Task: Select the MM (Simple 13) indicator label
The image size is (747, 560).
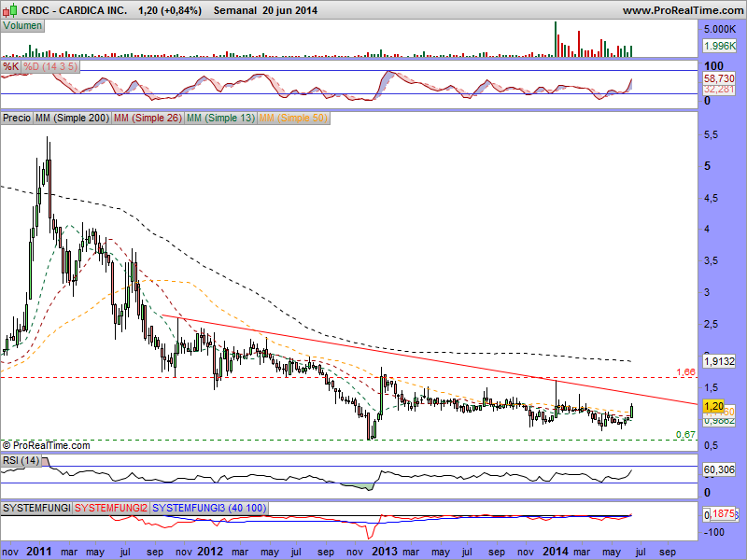Action: point(220,119)
